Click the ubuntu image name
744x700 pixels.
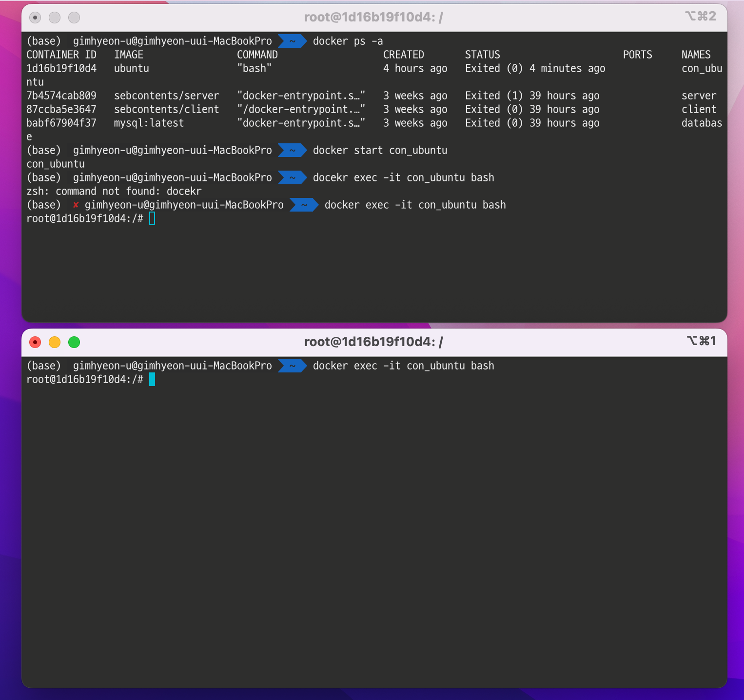pos(132,68)
